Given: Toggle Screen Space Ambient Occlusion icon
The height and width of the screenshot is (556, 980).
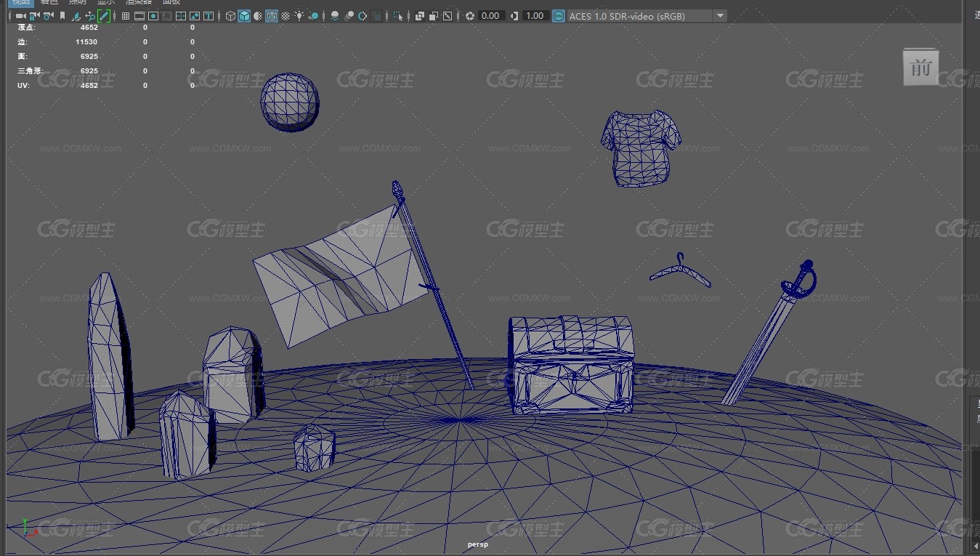Looking at the screenshot, I should 334,15.
